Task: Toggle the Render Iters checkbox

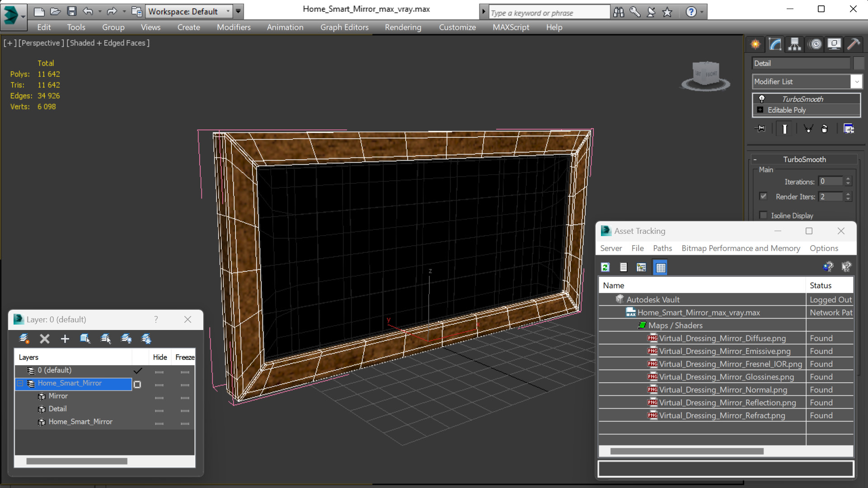Action: pos(764,196)
